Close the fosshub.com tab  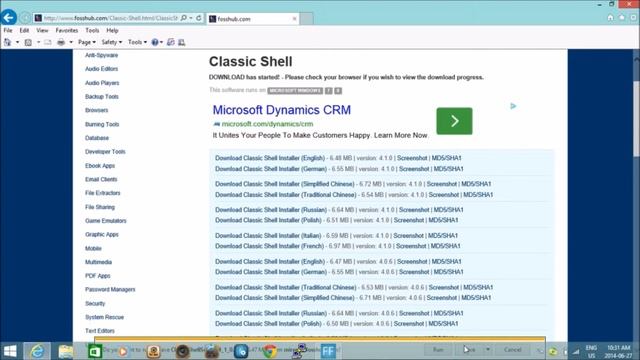294,19
